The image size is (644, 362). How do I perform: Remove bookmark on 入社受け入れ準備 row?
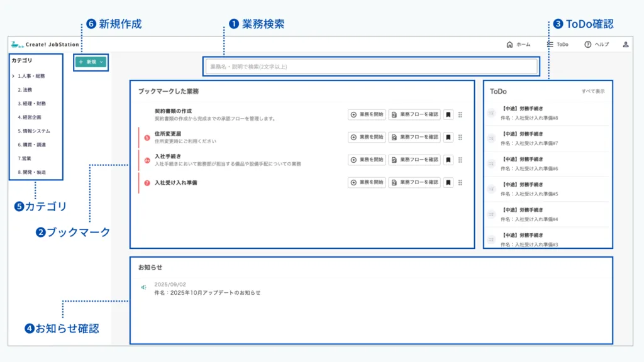click(448, 182)
